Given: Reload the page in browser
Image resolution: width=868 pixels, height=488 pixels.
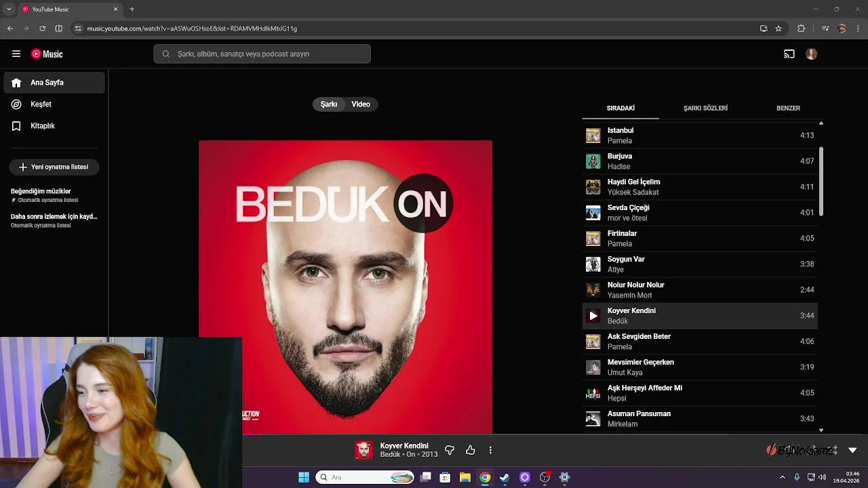Looking at the screenshot, I should (x=43, y=28).
